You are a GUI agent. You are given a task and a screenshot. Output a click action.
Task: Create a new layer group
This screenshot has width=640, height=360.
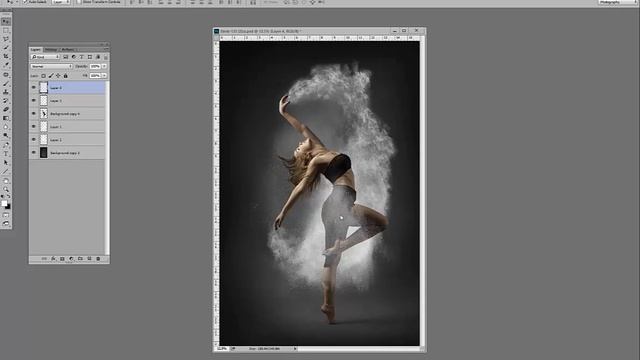click(x=80, y=259)
